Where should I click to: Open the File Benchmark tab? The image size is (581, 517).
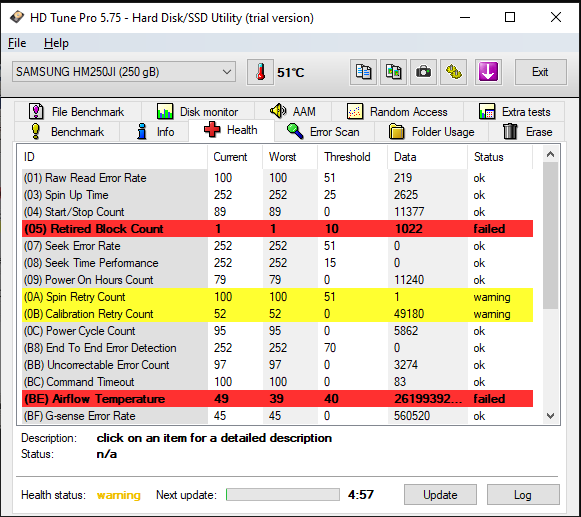point(77,112)
